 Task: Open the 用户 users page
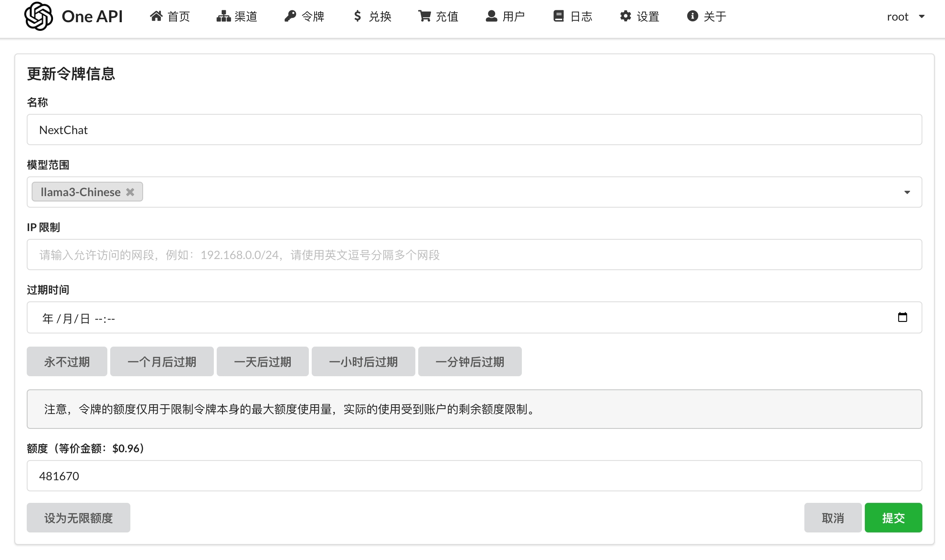505,16
